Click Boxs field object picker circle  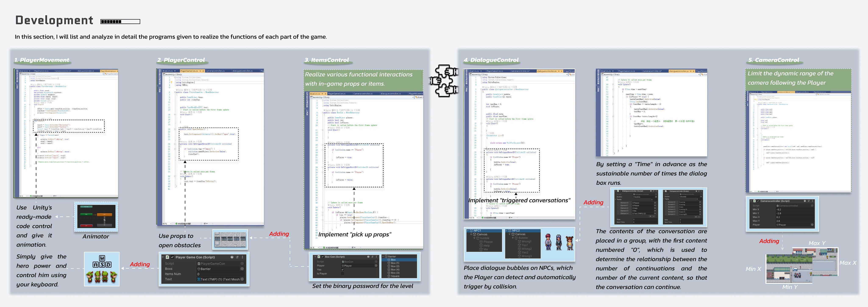coord(242,269)
